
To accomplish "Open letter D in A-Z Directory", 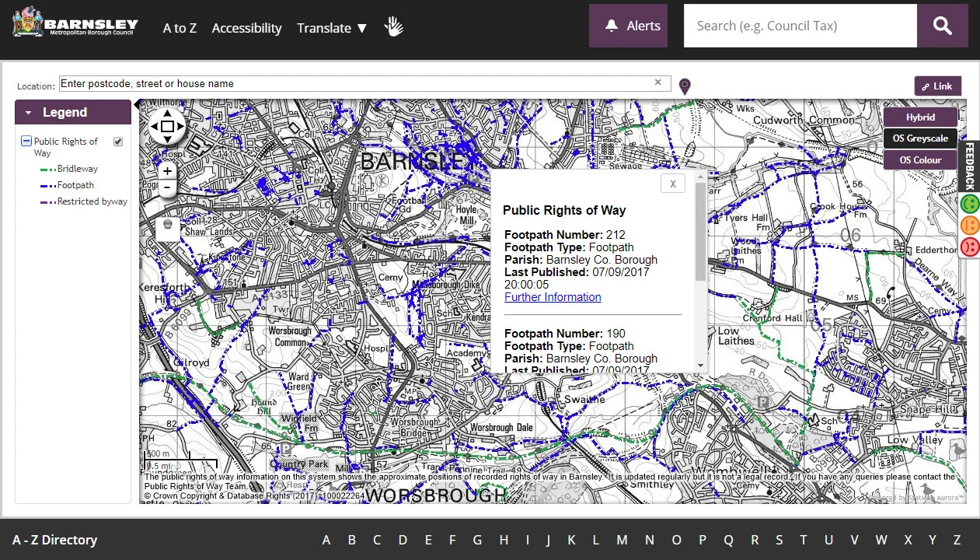I will (x=403, y=540).
